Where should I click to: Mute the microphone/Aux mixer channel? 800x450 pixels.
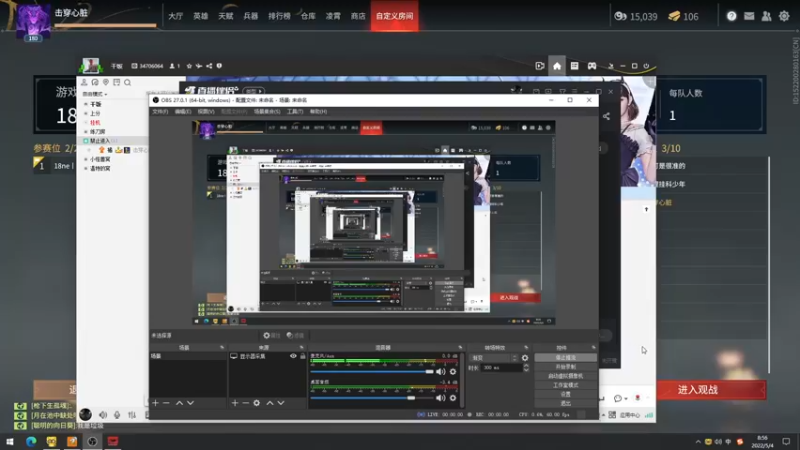pos(441,371)
